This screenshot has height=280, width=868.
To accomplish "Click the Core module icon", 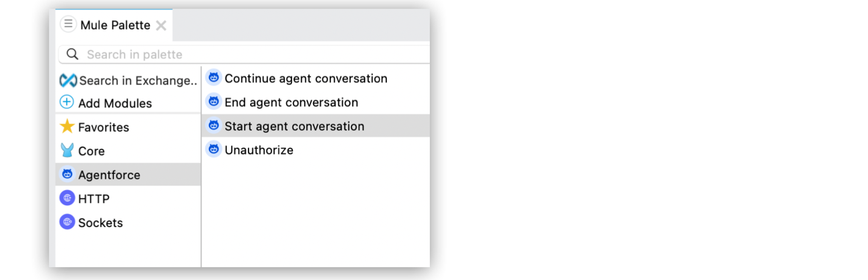I will [x=67, y=151].
